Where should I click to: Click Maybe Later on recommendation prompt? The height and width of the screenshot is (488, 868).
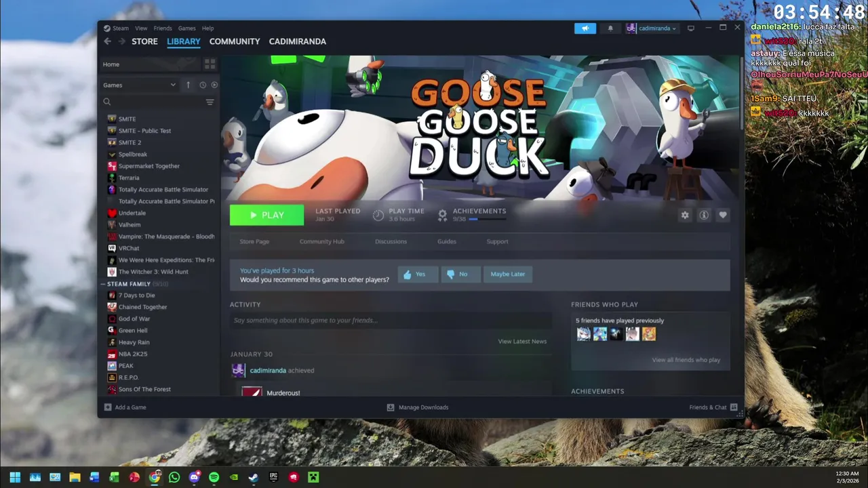click(x=508, y=274)
